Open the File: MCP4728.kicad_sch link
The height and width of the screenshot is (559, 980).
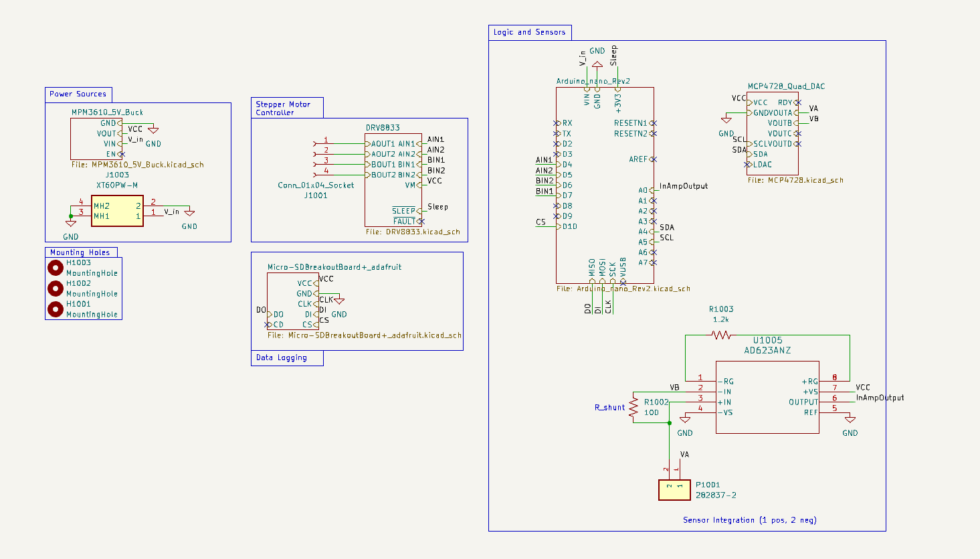pyautogui.click(x=796, y=179)
